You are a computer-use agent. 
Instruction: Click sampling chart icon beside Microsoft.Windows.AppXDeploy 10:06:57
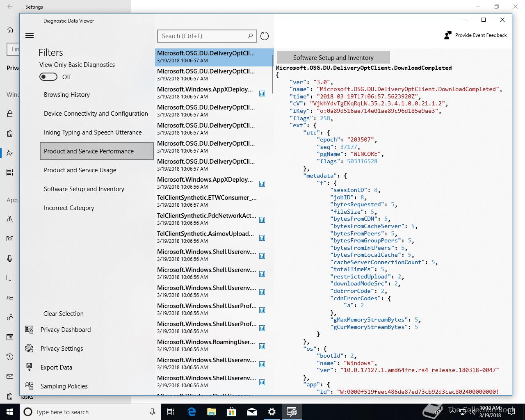tap(262, 94)
